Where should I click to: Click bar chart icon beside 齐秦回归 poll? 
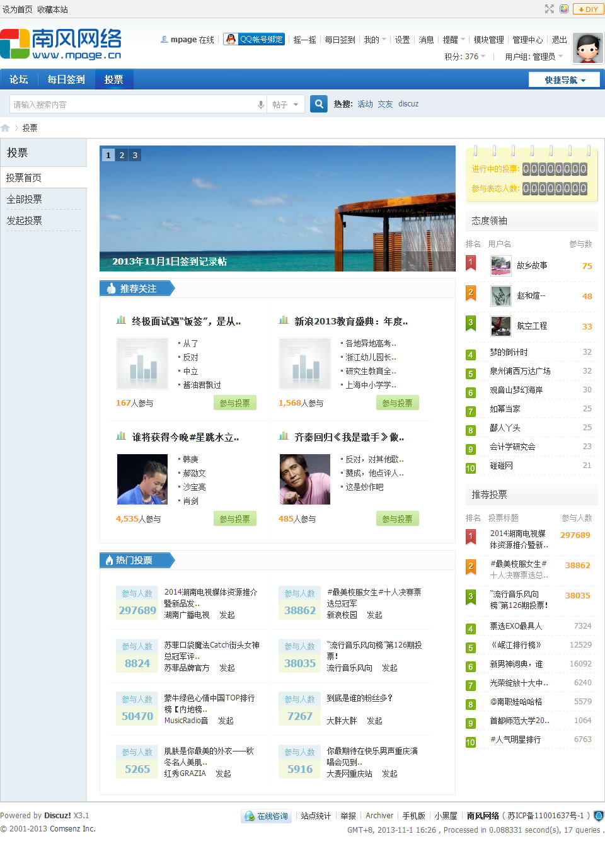[x=284, y=437]
